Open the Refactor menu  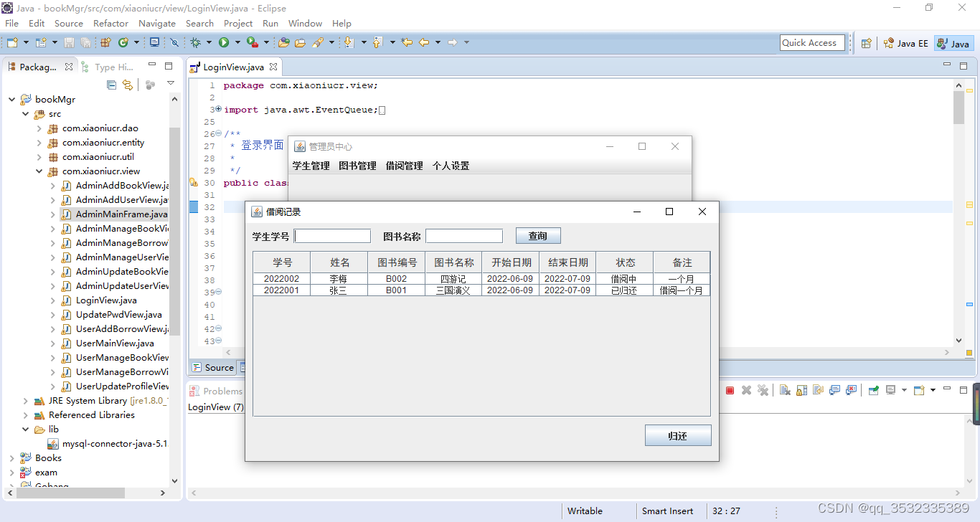110,23
